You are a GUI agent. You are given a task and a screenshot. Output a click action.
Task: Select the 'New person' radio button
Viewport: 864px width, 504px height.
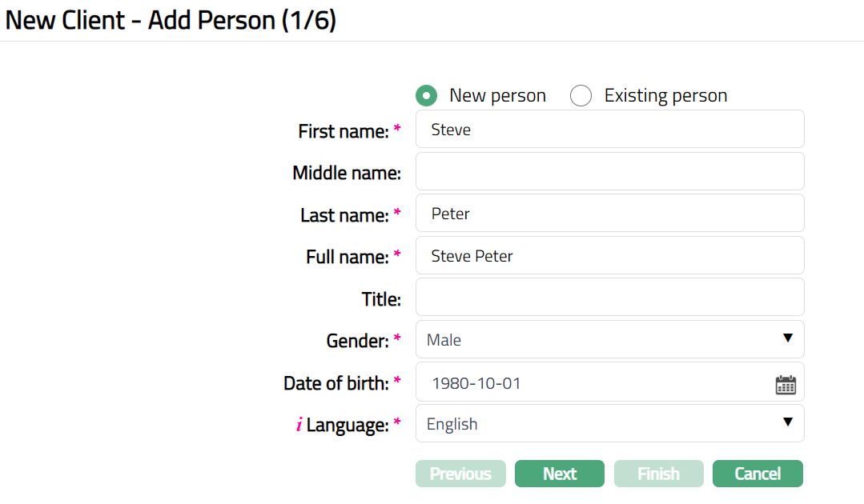[426, 96]
